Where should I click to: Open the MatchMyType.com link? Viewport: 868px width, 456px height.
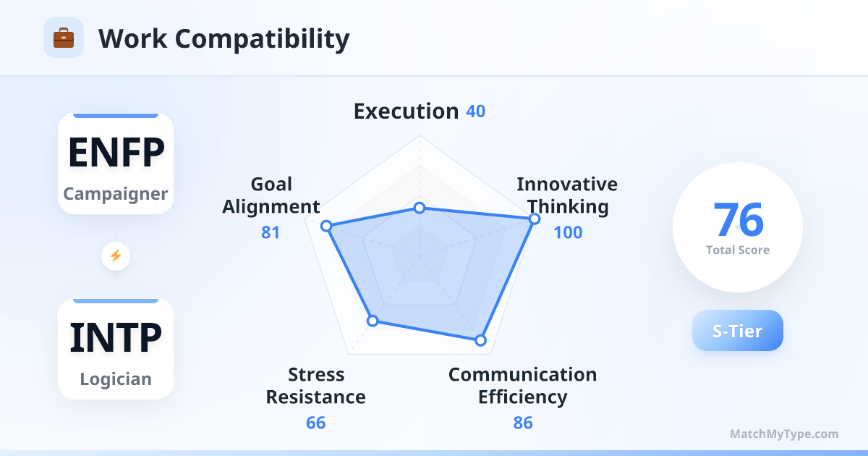784,434
